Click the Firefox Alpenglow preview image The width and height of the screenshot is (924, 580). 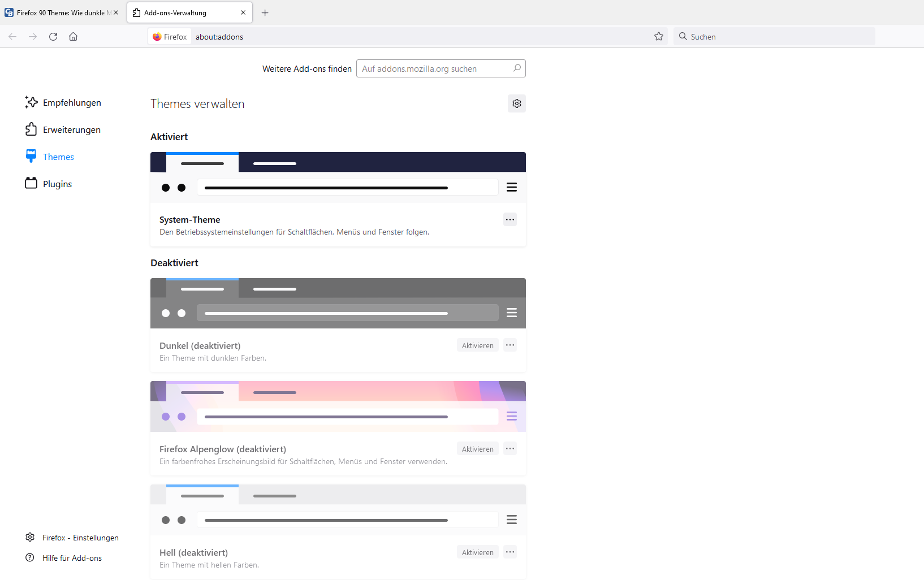[x=338, y=406]
